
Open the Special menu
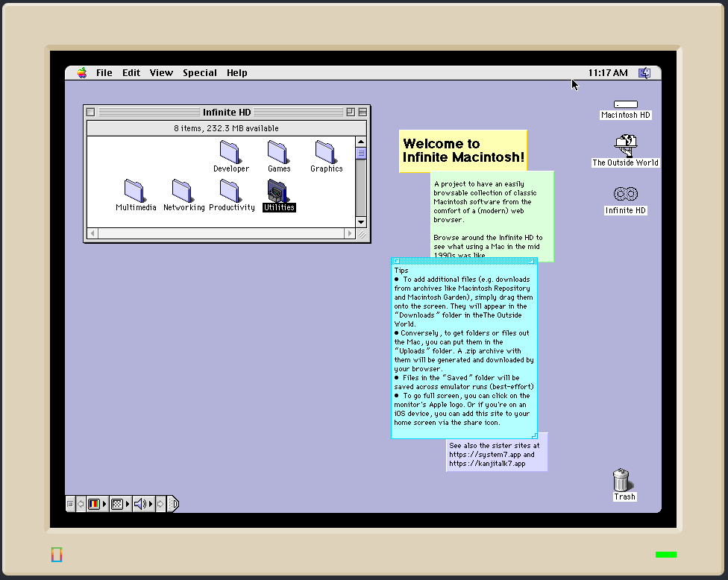pos(199,73)
